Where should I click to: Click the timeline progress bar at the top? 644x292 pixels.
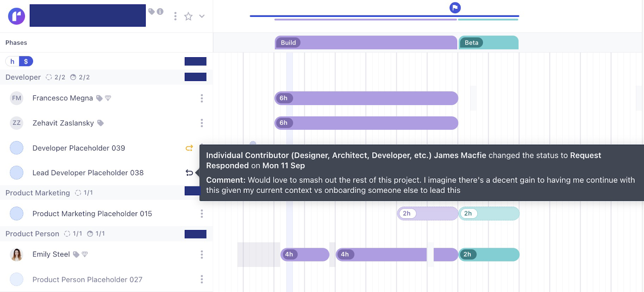382,16
